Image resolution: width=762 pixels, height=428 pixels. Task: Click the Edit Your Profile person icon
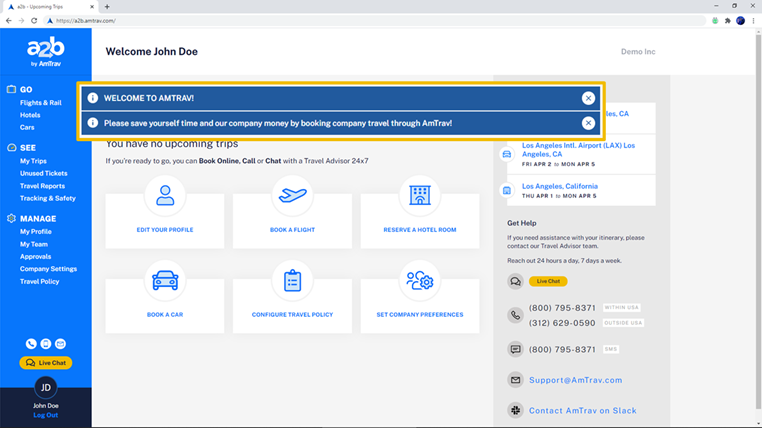165,196
